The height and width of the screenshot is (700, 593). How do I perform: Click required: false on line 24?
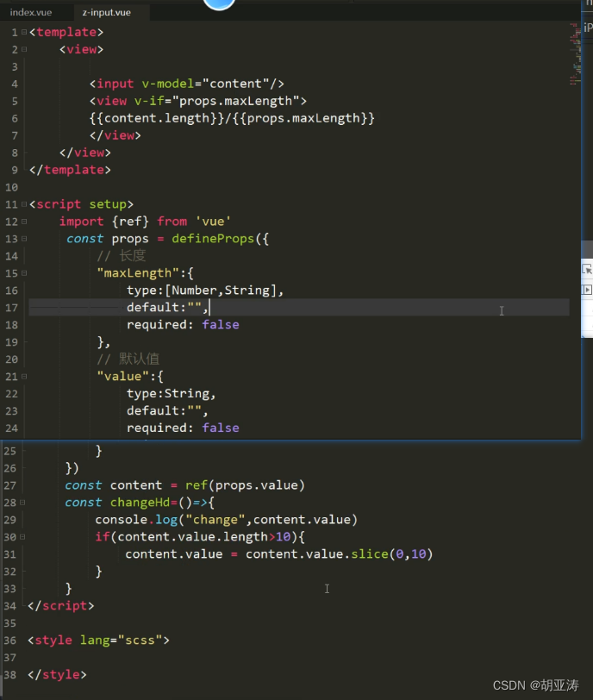click(183, 428)
